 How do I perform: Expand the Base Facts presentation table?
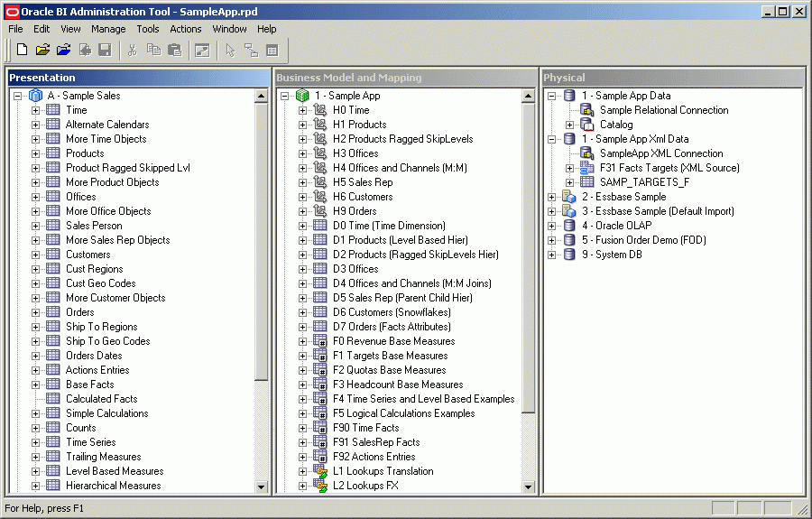tap(36, 385)
